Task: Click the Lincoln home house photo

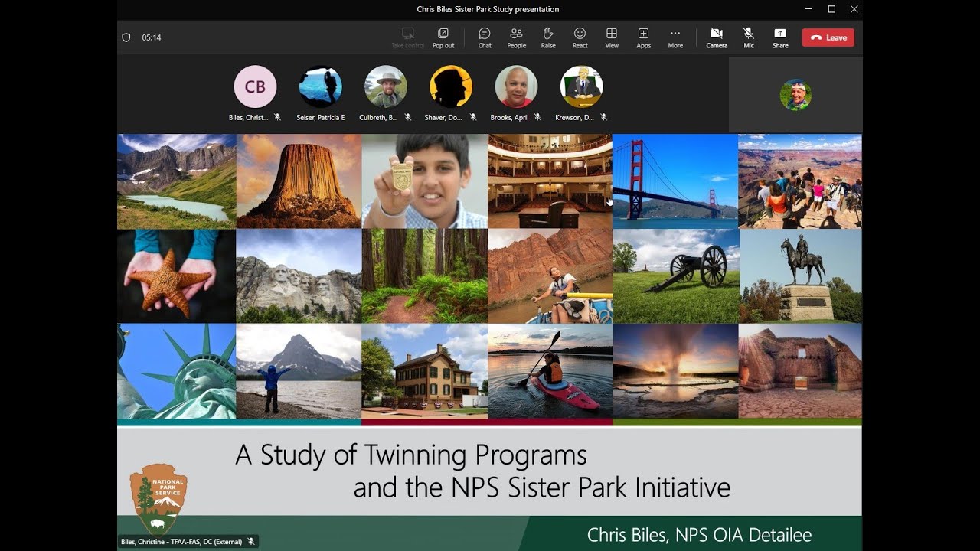Action: tap(424, 371)
